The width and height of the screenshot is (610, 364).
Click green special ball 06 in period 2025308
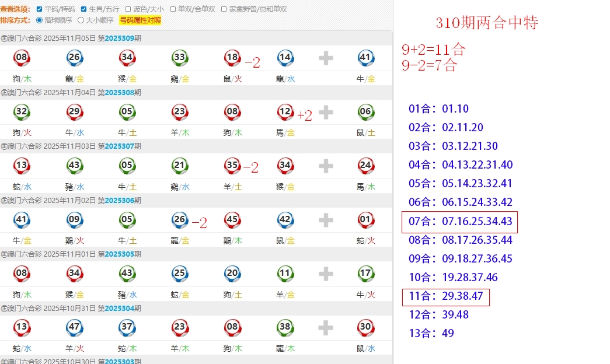[x=365, y=112]
